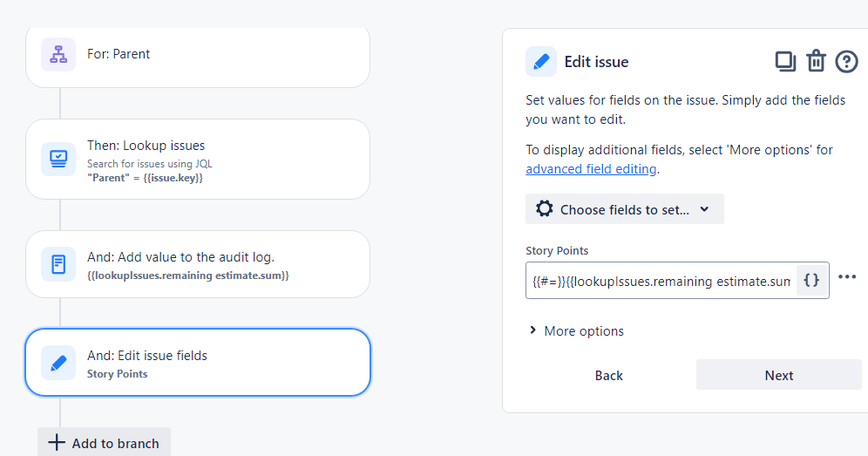This screenshot has width=868, height=456.
Task: Click the pencil icon on Edit issue fields step
Action: point(58,363)
